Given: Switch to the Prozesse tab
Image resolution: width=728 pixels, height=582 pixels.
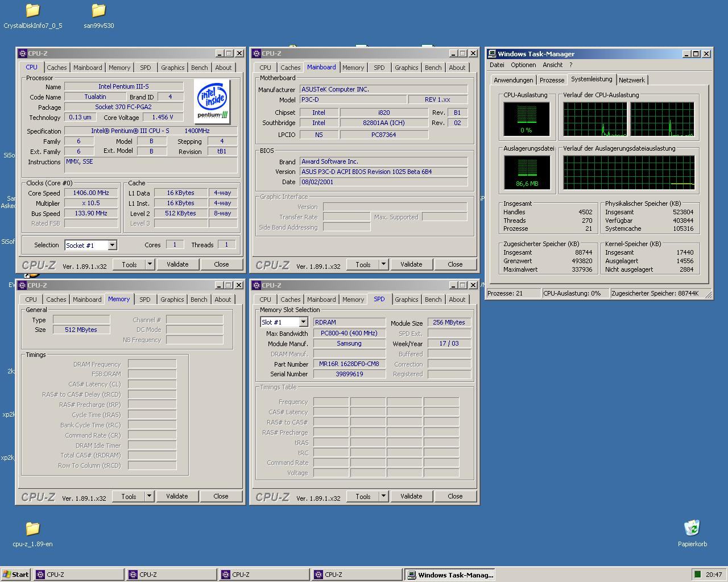Looking at the screenshot, I should tap(552, 80).
